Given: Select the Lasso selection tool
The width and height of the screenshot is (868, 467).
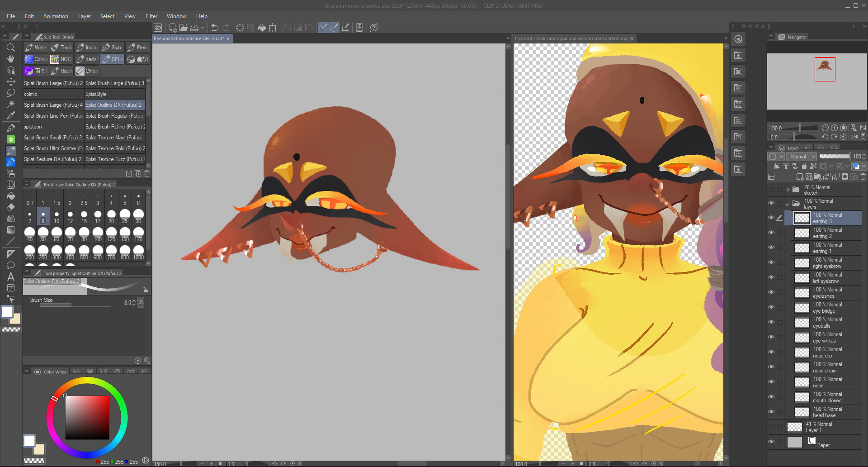Looking at the screenshot, I should pos(11,93).
